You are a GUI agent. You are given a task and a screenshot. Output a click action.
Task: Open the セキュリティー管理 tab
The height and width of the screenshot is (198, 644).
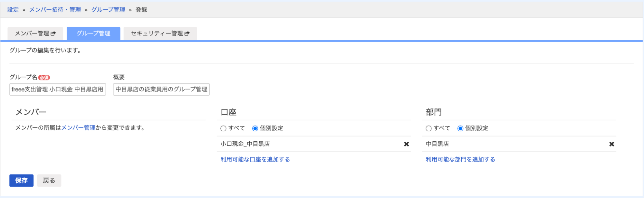tap(160, 33)
